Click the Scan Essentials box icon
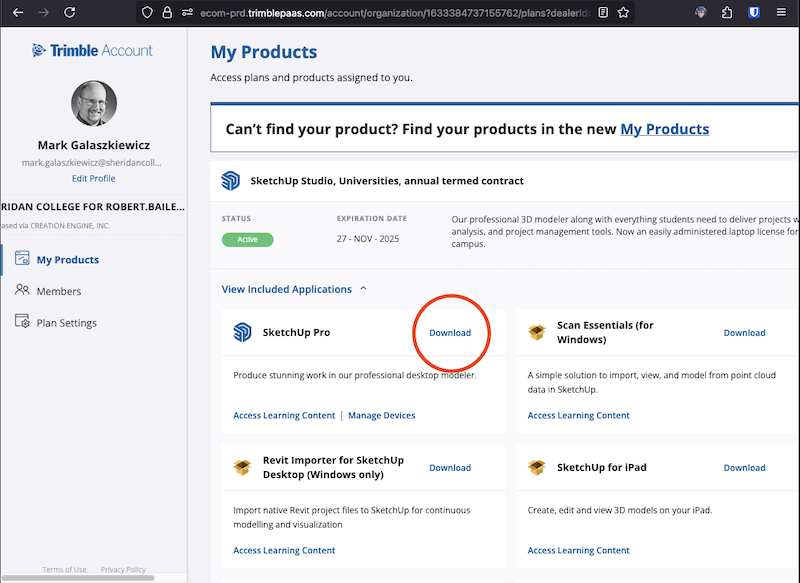Screen dimensions: 800x583 tap(537, 332)
